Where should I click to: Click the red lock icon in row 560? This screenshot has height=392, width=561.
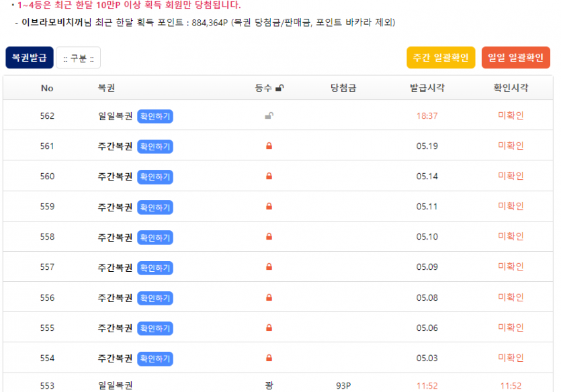(x=269, y=177)
